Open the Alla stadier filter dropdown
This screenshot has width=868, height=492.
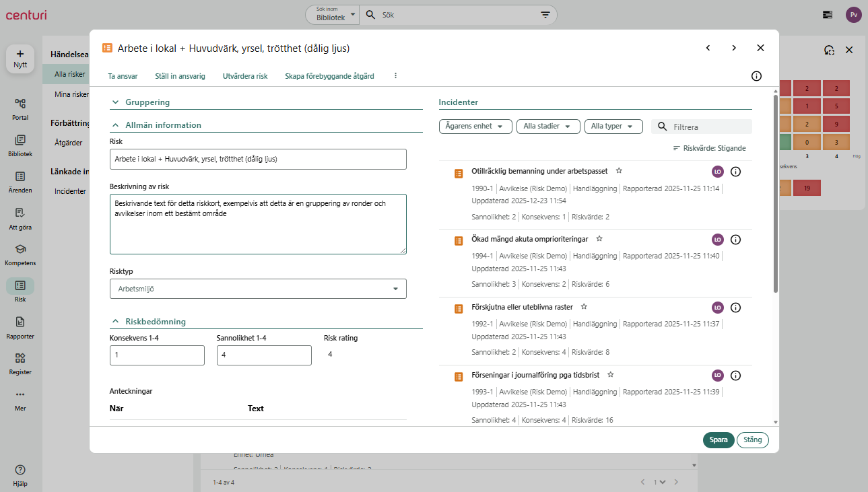[x=547, y=127]
